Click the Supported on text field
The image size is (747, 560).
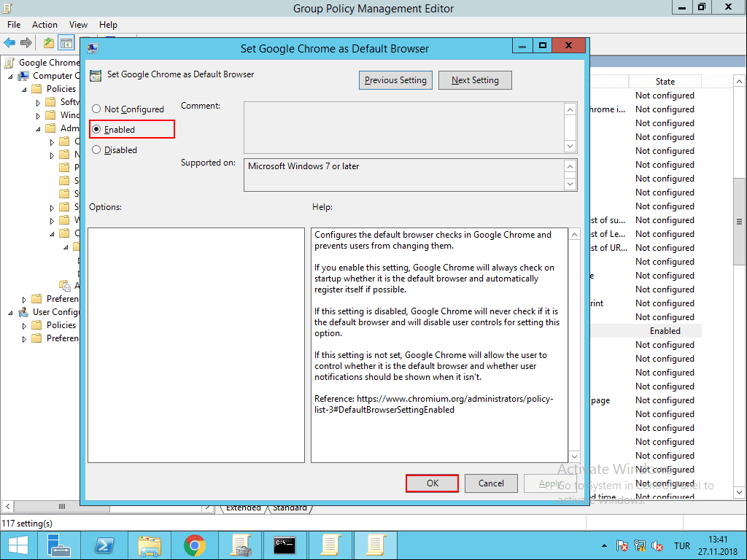pos(404,175)
